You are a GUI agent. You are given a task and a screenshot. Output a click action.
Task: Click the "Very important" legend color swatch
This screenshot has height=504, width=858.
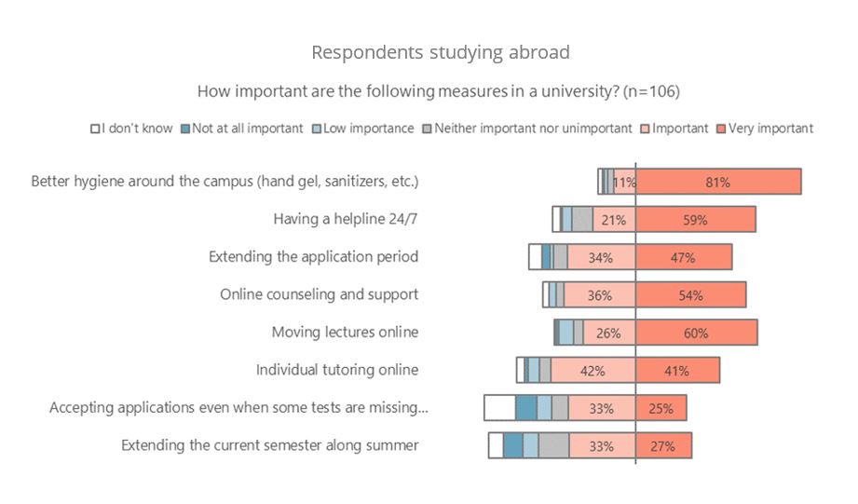click(722, 129)
